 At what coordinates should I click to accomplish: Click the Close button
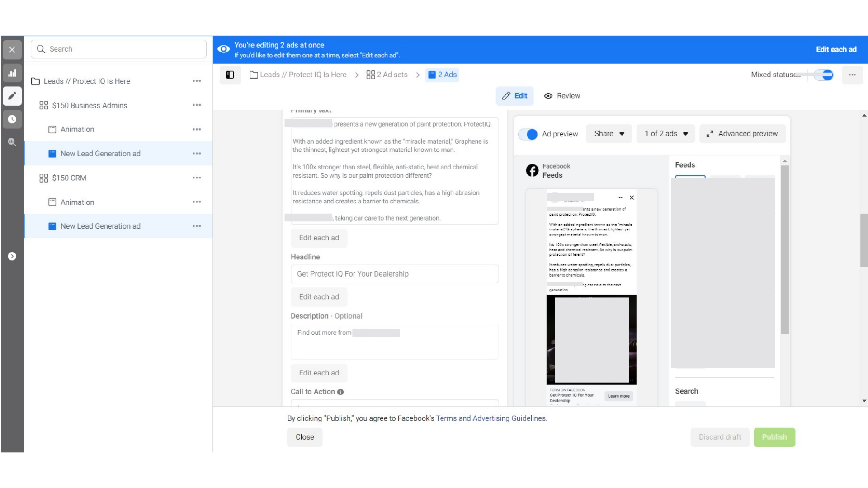305,437
